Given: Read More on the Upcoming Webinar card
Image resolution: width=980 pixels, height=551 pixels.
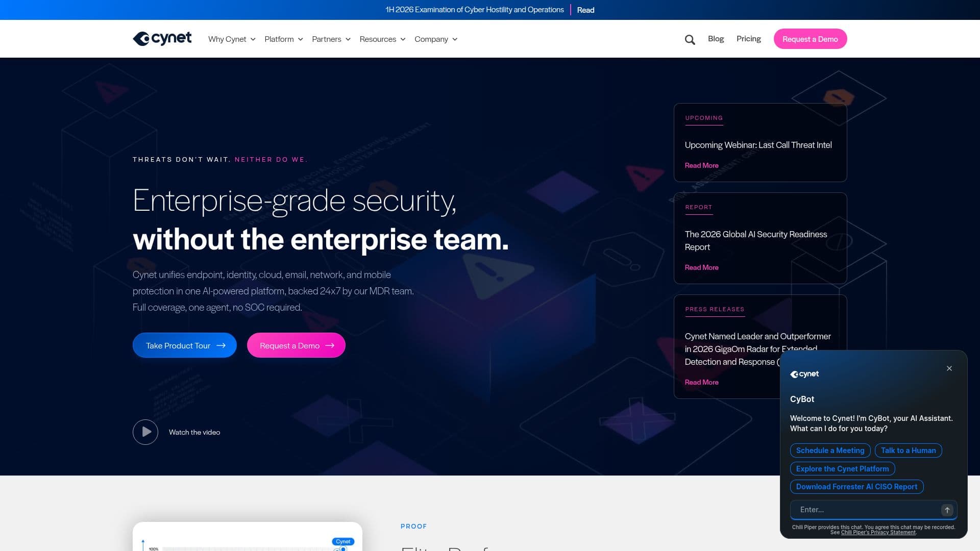Looking at the screenshot, I should [701, 165].
